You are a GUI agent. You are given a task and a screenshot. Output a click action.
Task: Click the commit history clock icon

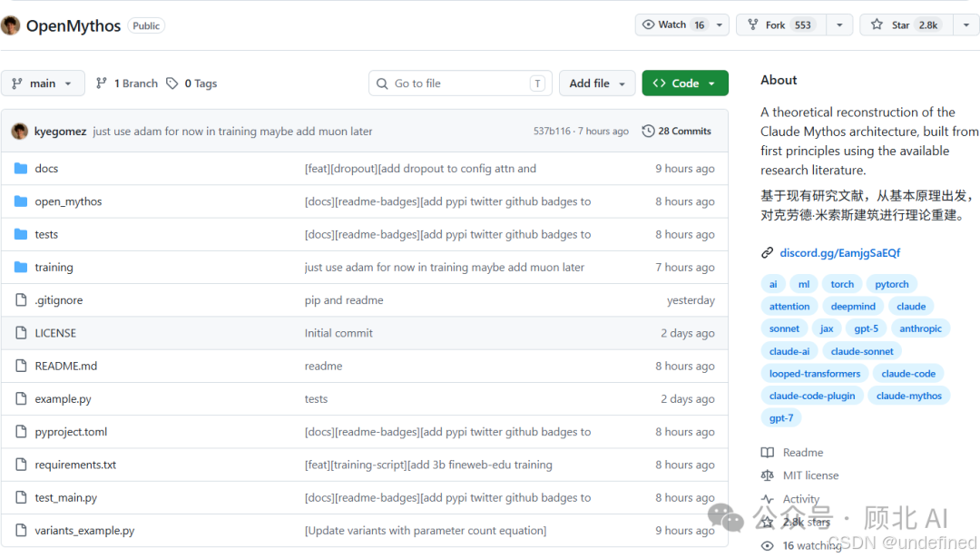pos(648,131)
